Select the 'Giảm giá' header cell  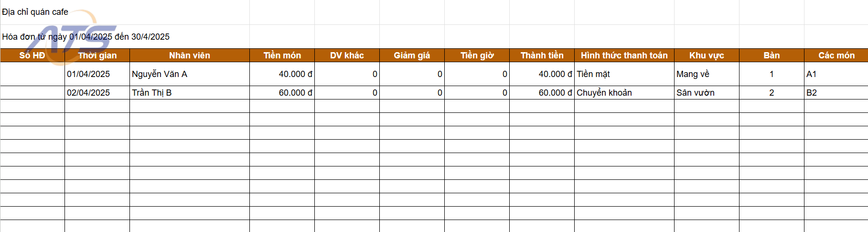[x=412, y=55]
